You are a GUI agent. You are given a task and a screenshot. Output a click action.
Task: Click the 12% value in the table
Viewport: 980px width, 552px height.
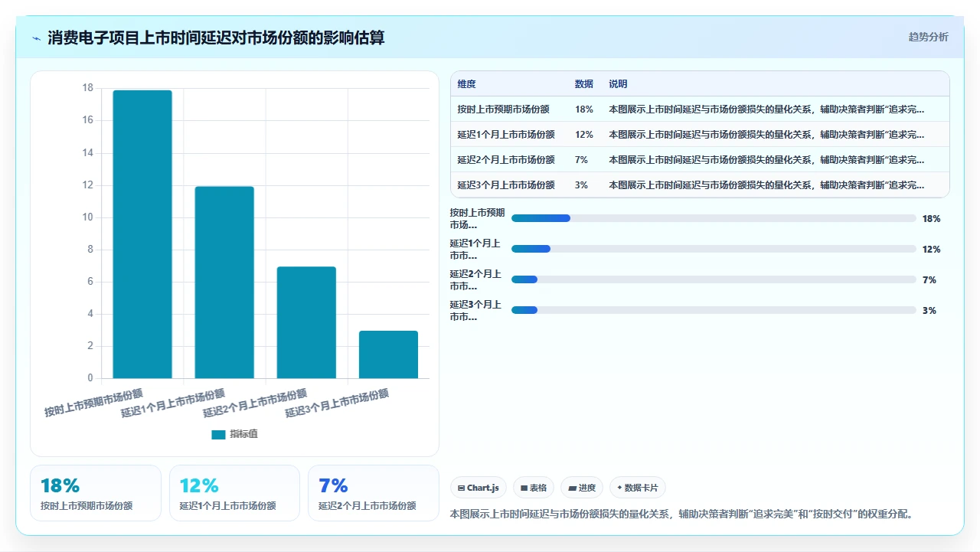584,135
